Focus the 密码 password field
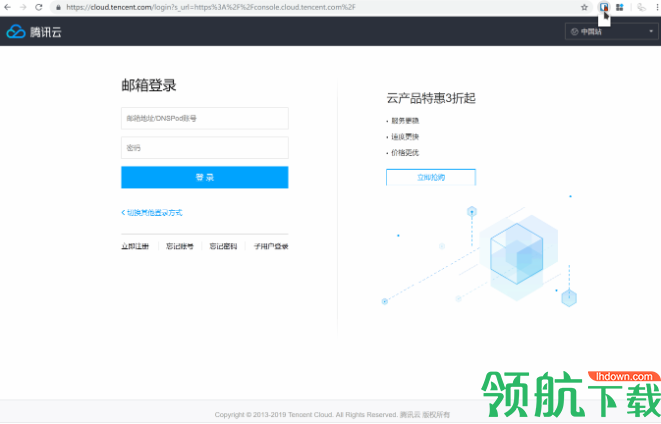The width and height of the screenshot is (661, 424). click(204, 148)
